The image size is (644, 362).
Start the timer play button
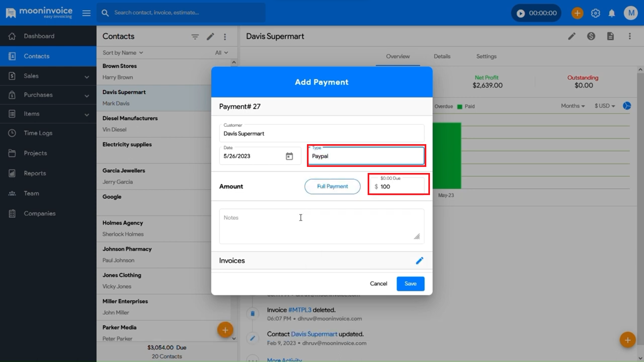(x=521, y=13)
